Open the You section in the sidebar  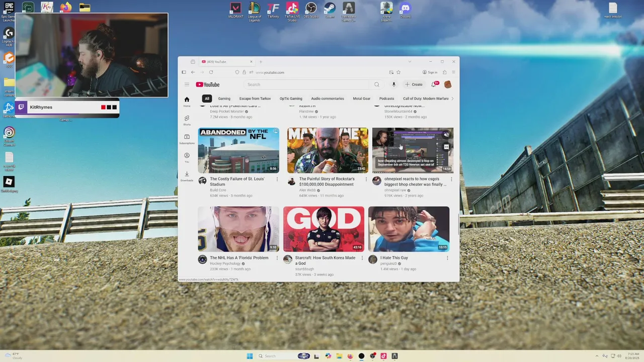pyautogui.click(x=187, y=157)
